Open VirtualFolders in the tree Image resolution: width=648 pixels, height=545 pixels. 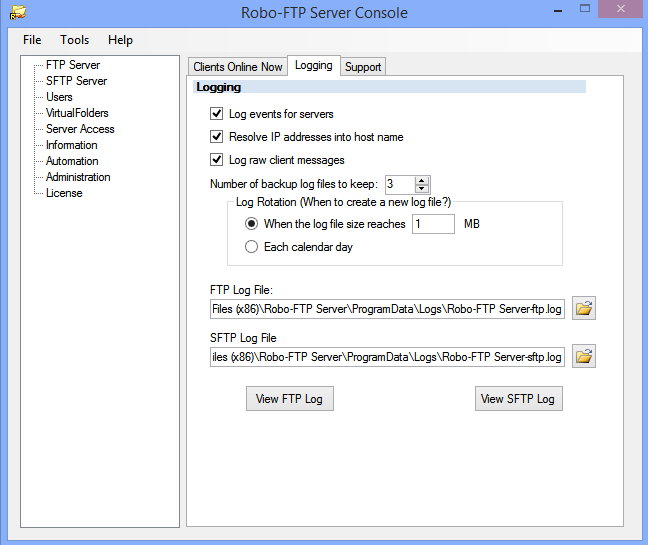pyautogui.click(x=77, y=113)
